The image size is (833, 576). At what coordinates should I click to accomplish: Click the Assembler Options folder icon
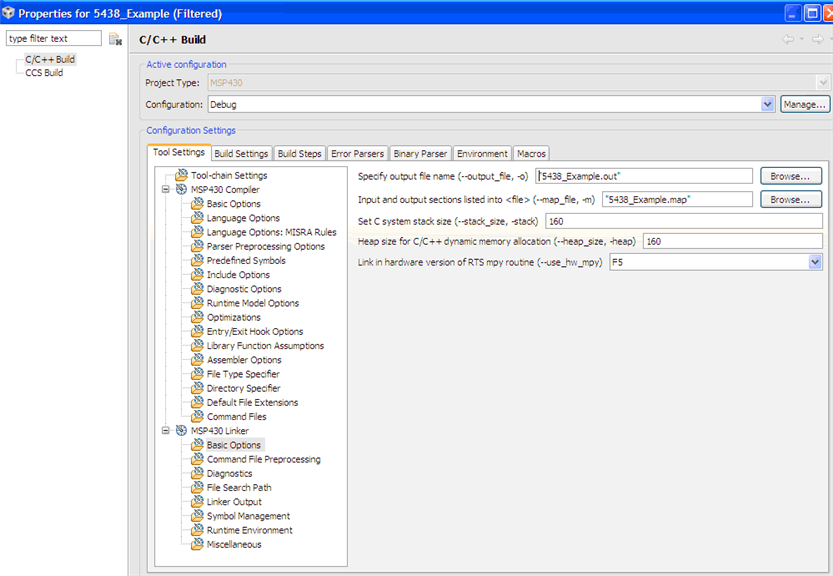coord(198,359)
